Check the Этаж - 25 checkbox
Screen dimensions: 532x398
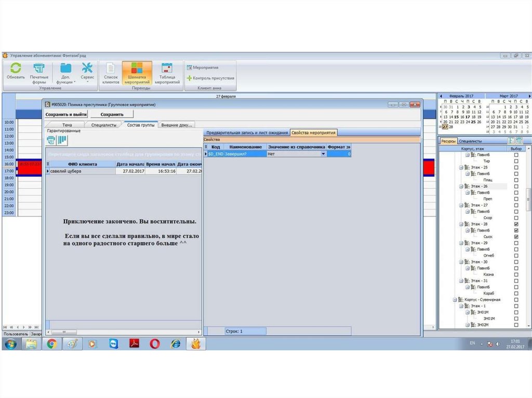[516, 168]
